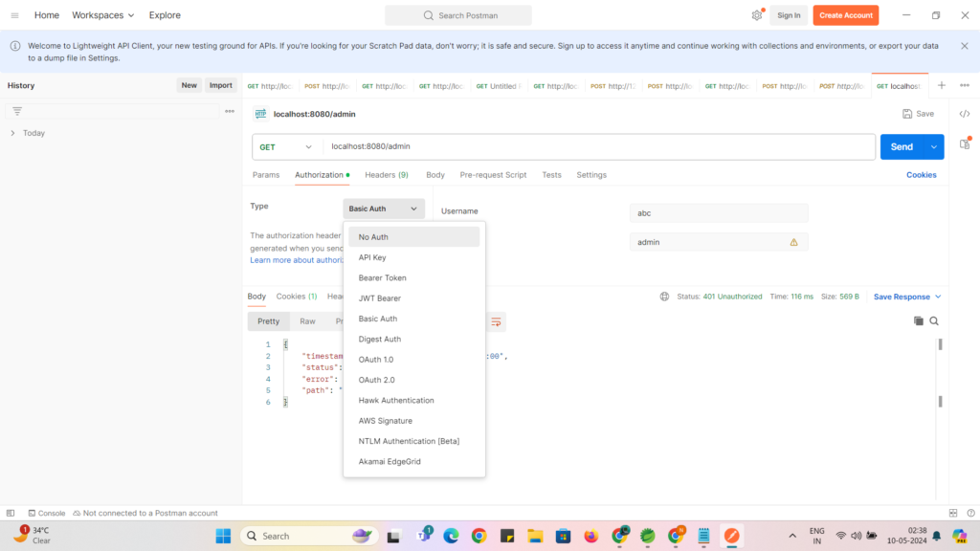This screenshot has width=980, height=551.
Task: Open the help icon in status bar
Action: tap(970, 513)
